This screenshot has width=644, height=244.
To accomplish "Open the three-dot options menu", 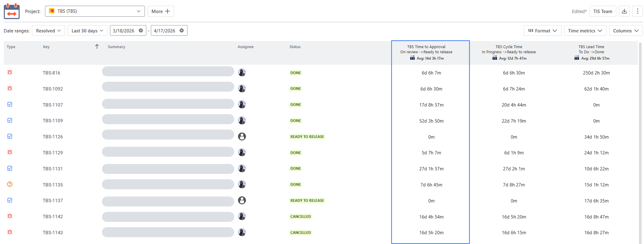I will click(637, 11).
